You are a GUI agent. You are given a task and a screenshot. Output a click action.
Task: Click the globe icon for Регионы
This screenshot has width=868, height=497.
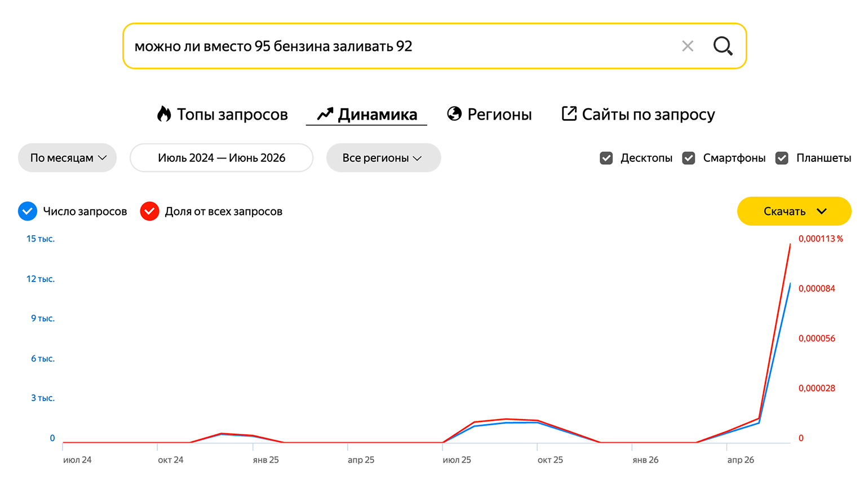pyautogui.click(x=454, y=114)
